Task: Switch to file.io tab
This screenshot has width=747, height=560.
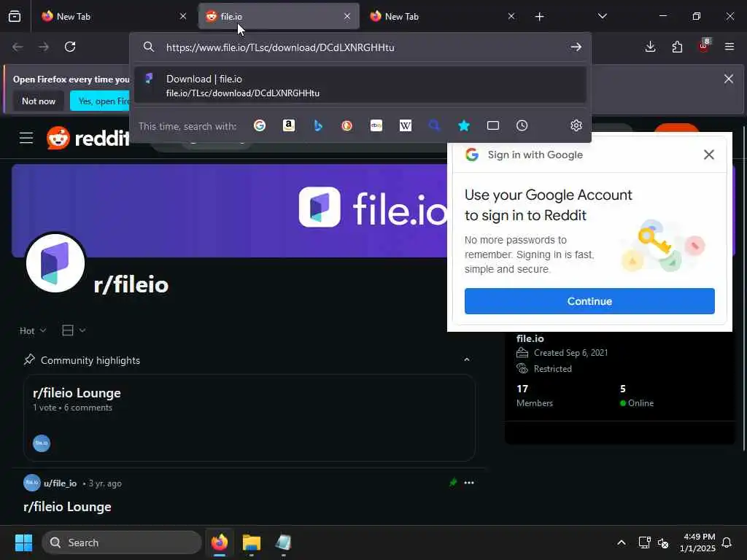Action: [279, 16]
